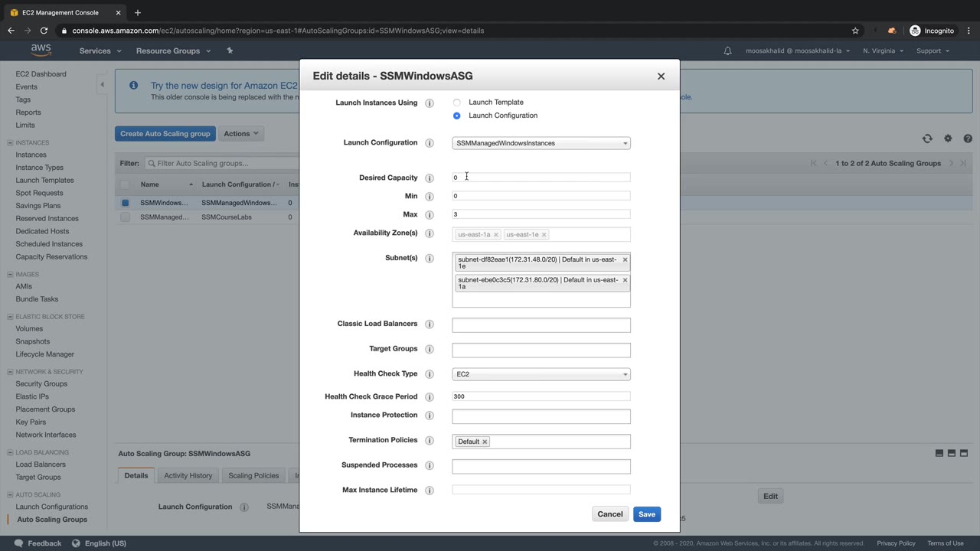Image resolution: width=980 pixels, height=551 pixels.
Task: Bookmark this page with the star icon
Action: click(855, 31)
